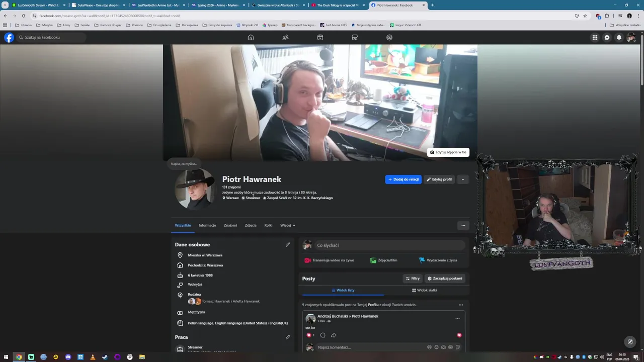The image size is (644, 362).
Task: Open the Watch video icon in top navigation
Action: point(320,37)
